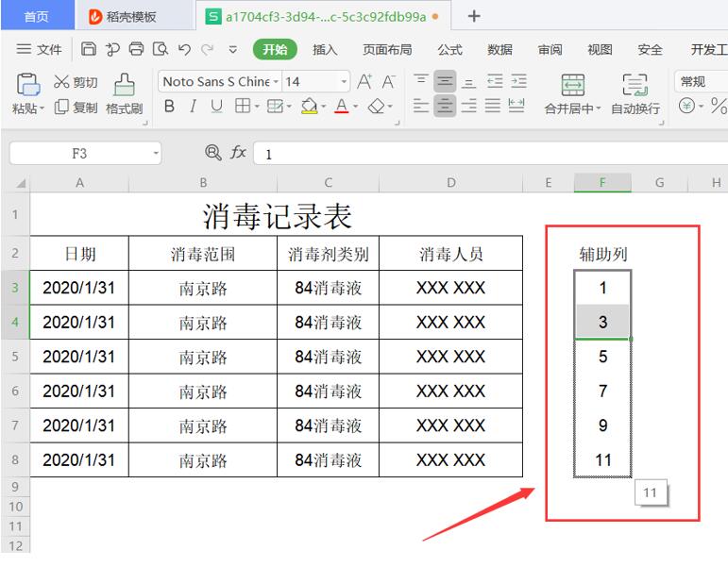Cut the selection with 剪切
The width and height of the screenshot is (728, 567).
coord(76,82)
